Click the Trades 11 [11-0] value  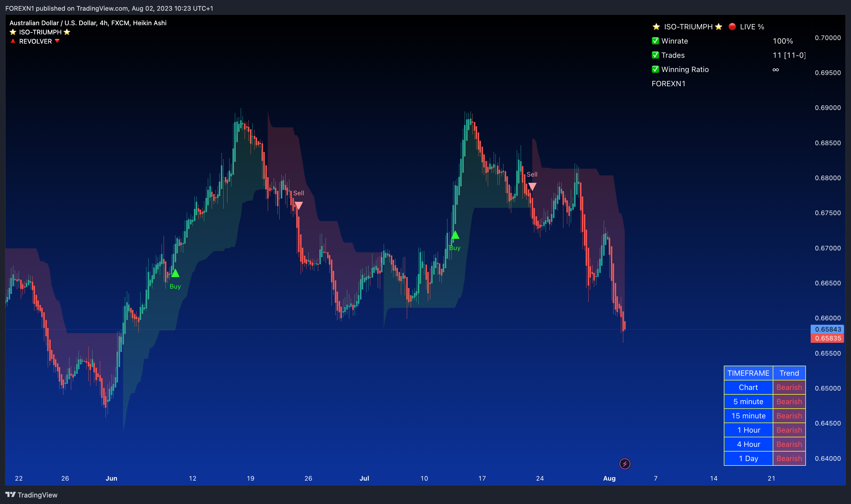tap(789, 55)
